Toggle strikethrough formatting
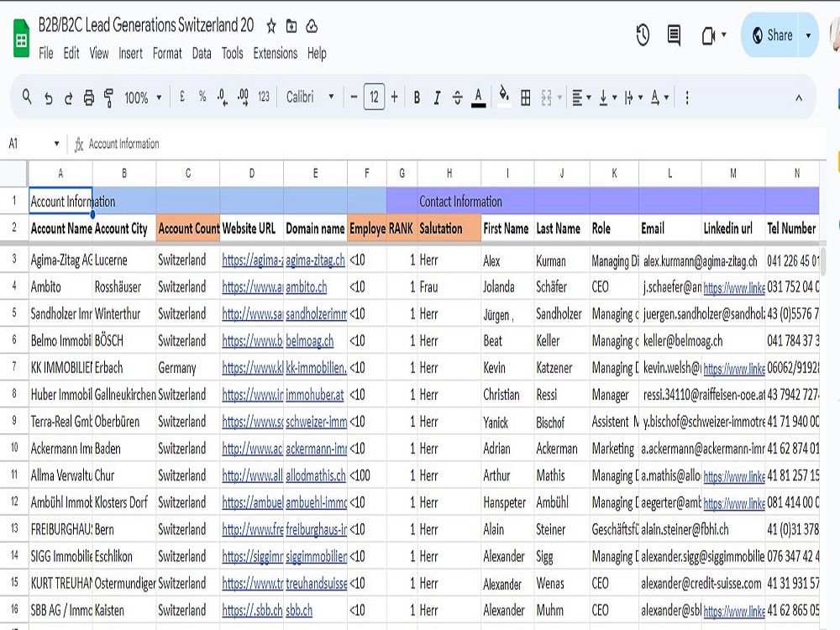This screenshot has width=840, height=630. point(458,97)
